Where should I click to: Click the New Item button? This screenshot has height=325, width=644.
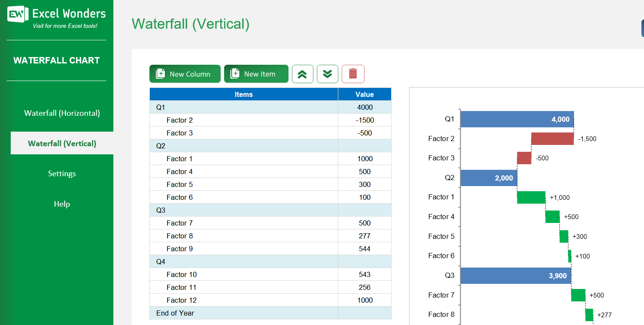click(256, 73)
